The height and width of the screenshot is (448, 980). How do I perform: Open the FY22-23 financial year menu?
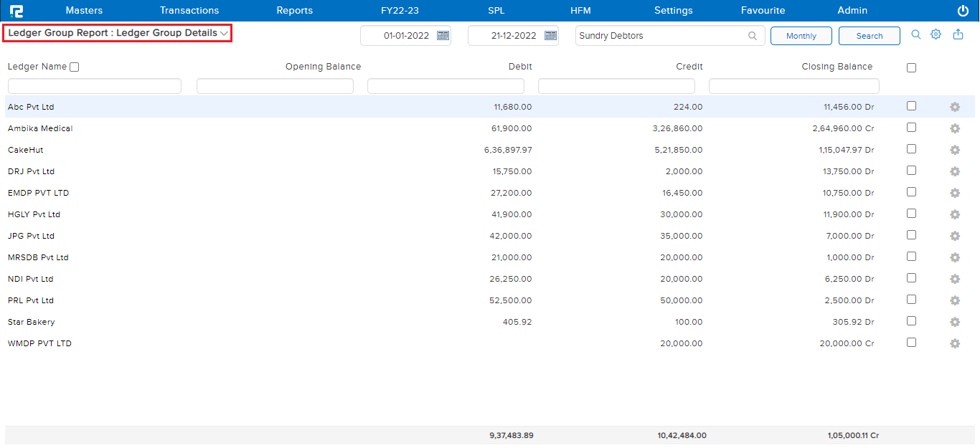(x=400, y=11)
